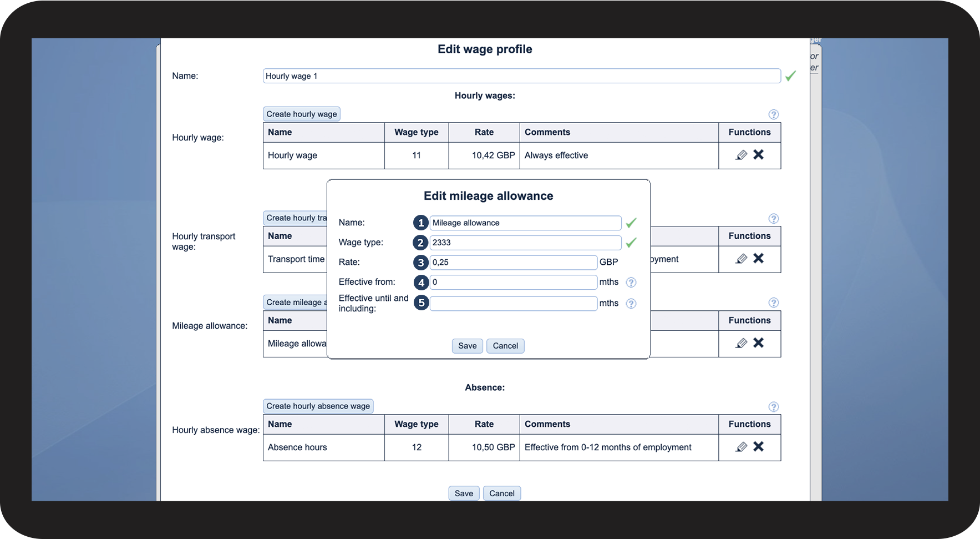The width and height of the screenshot is (980, 539).
Task: Open help icon beside Effective from field
Action: [x=631, y=283]
